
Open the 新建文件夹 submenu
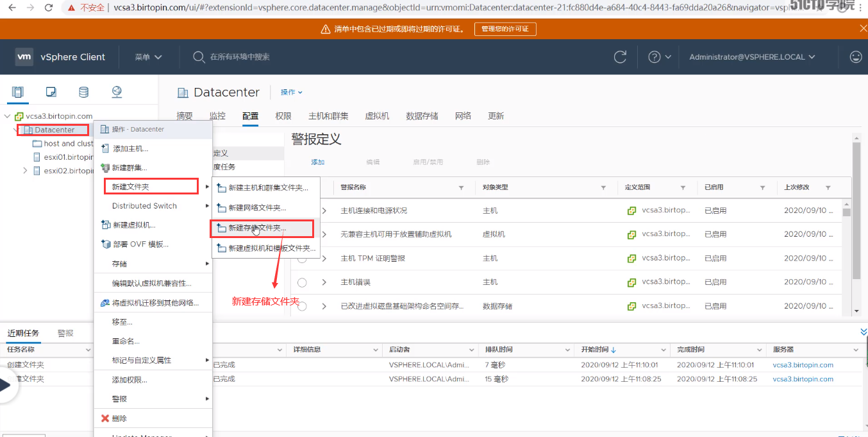153,187
